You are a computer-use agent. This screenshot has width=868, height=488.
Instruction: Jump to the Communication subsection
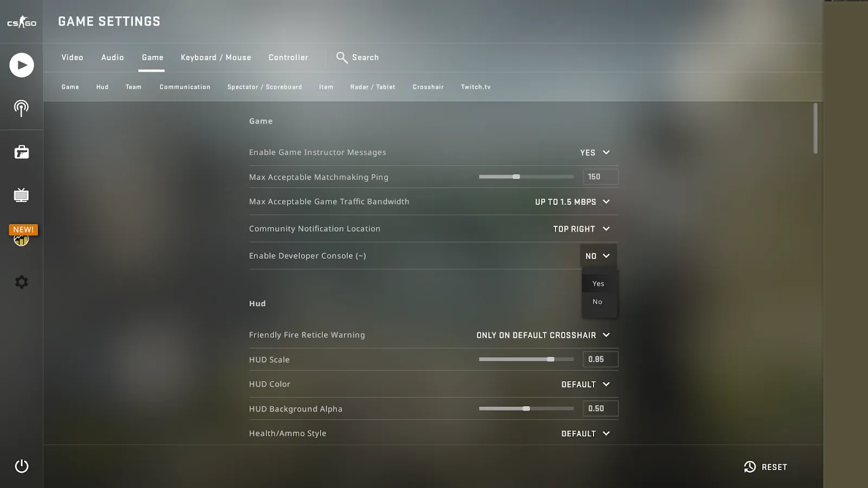point(185,87)
